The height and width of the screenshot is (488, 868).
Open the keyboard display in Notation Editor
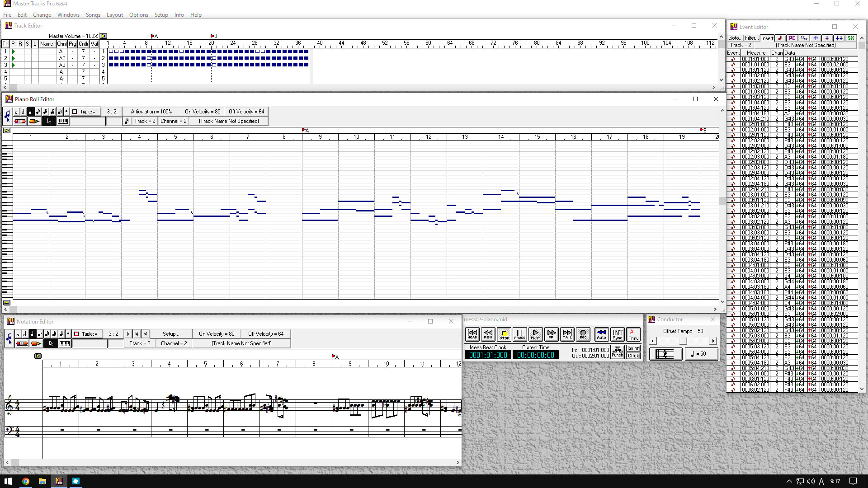(x=65, y=344)
